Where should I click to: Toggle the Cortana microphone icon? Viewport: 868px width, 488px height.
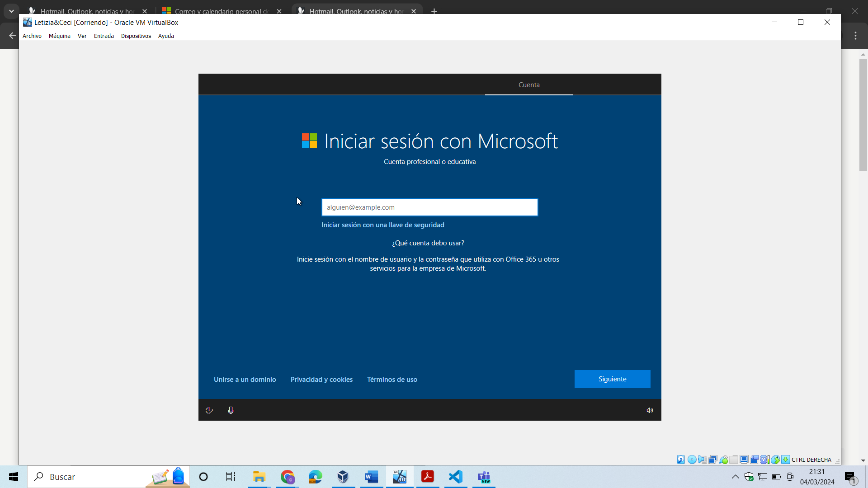tap(231, 410)
